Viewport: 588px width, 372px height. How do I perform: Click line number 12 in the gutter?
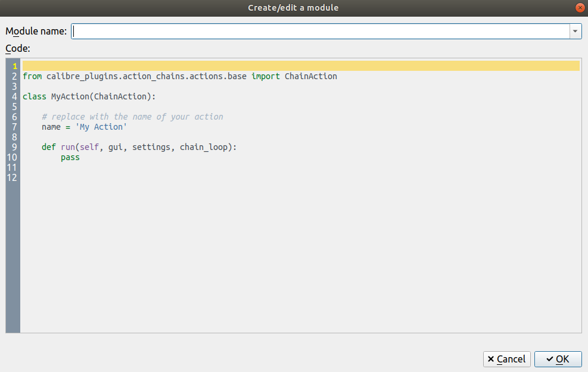(13, 177)
